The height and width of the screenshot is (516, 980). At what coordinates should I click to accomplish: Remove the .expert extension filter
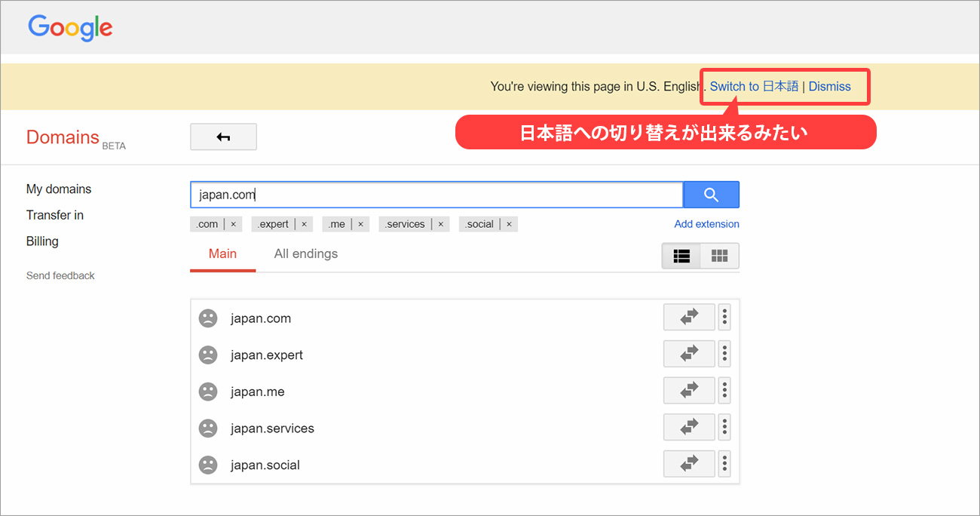tap(304, 224)
